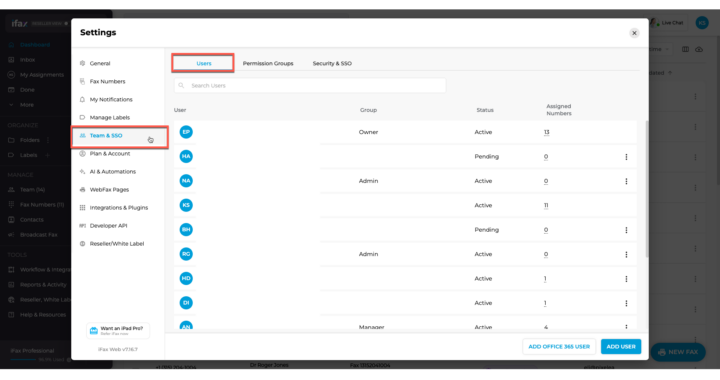
Task: Click the EP owner avatar
Action: click(186, 132)
